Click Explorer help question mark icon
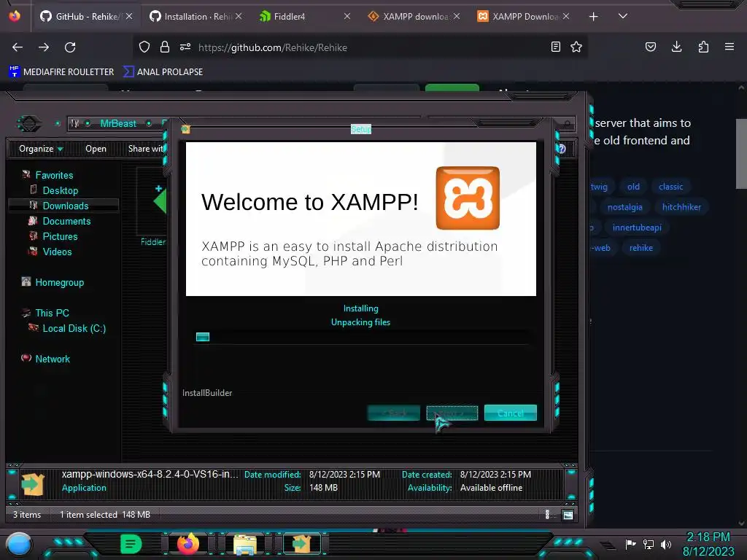 [x=562, y=149]
